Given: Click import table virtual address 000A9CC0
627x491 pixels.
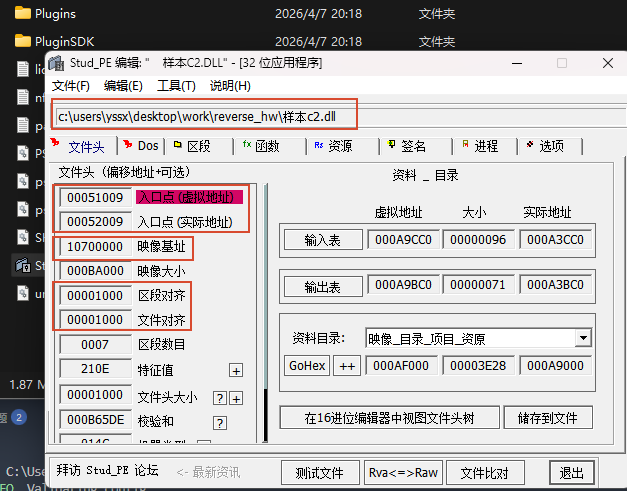Looking at the screenshot, I should click(403, 240).
